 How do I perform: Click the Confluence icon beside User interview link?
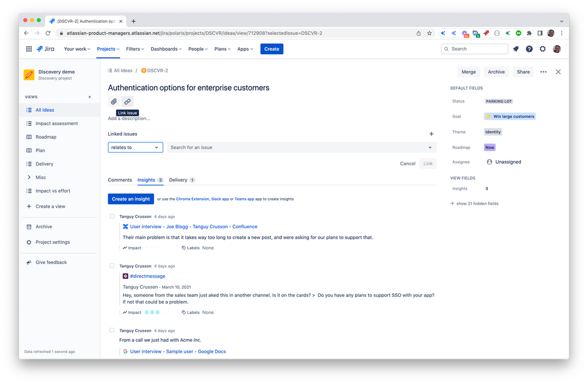coord(125,226)
